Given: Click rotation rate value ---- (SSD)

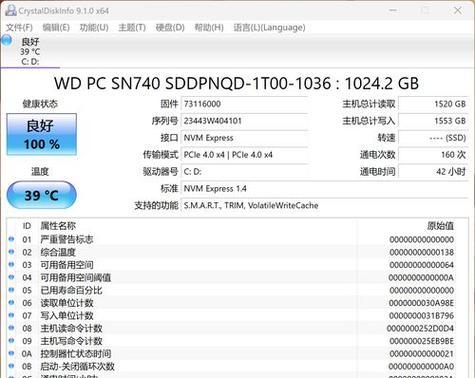Looking at the screenshot, I should (x=433, y=138).
